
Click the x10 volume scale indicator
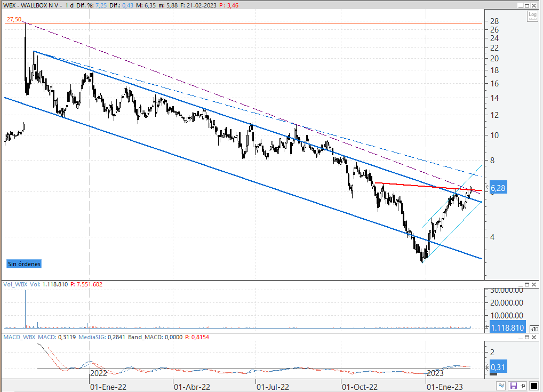coord(534,329)
